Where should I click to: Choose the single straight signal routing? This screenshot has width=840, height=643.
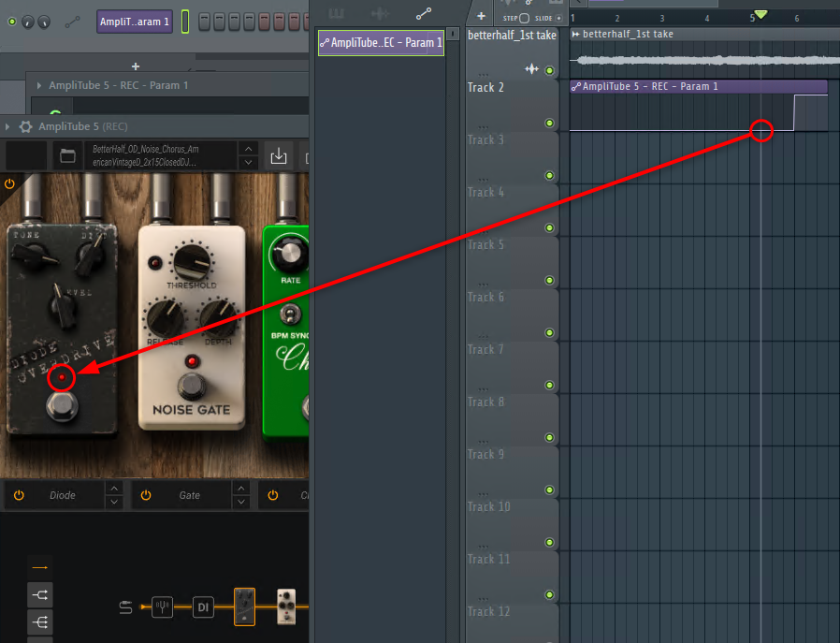click(40, 567)
